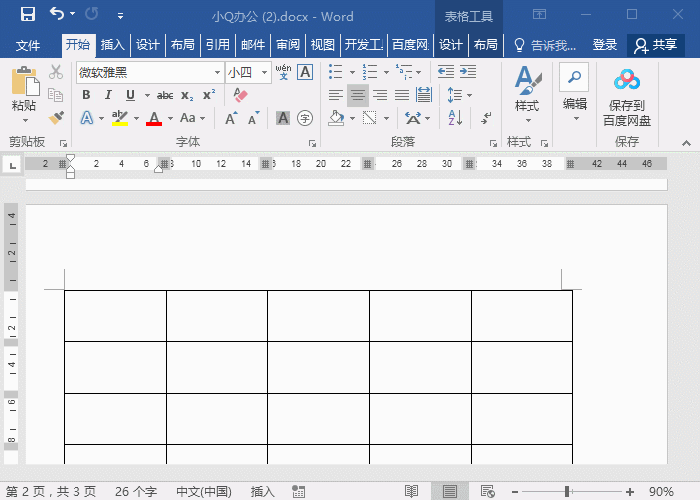Clear formatting with the eraser icon
The width and height of the screenshot is (700, 500).
[x=240, y=95]
